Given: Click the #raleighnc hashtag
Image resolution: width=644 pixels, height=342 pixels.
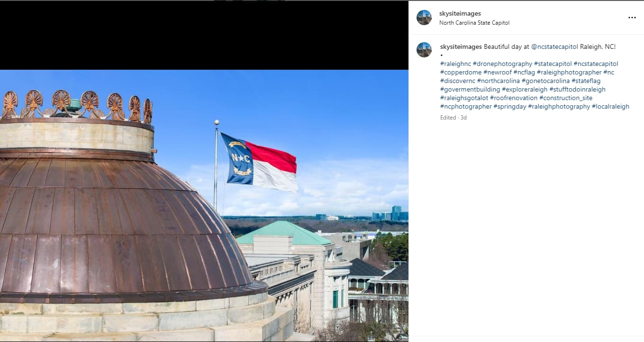Looking at the screenshot, I should 455,64.
